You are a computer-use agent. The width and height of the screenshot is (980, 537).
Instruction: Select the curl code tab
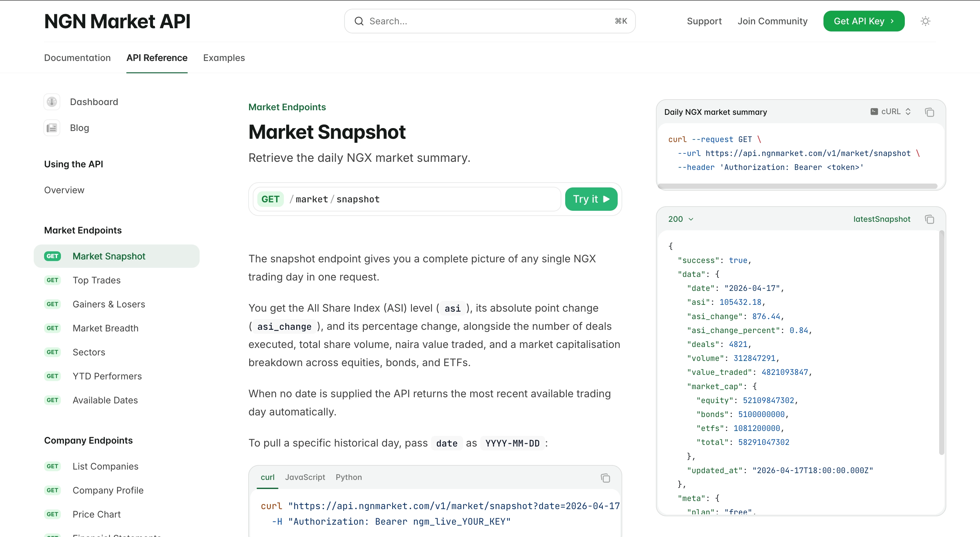point(267,477)
